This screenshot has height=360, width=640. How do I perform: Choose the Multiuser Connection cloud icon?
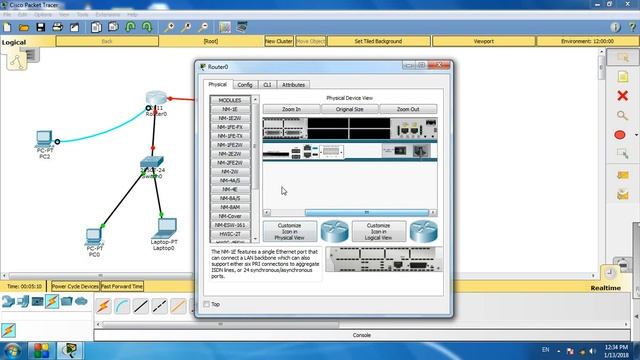[x=81, y=302]
